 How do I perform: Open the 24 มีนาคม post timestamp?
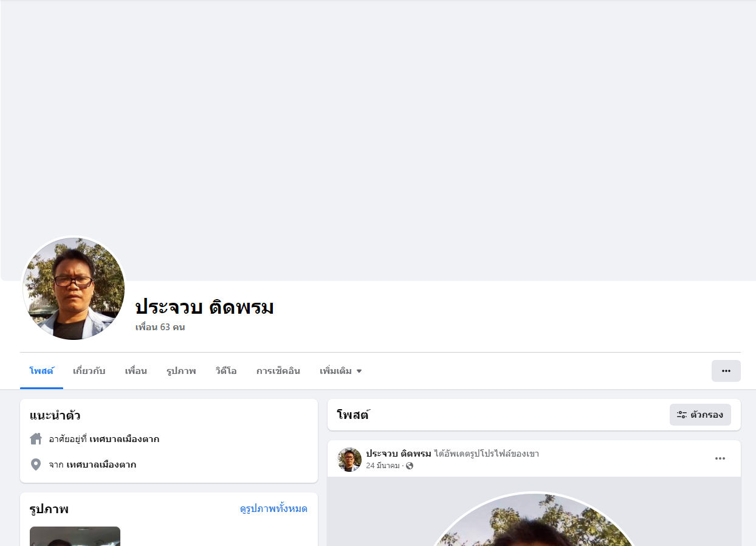(383, 466)
